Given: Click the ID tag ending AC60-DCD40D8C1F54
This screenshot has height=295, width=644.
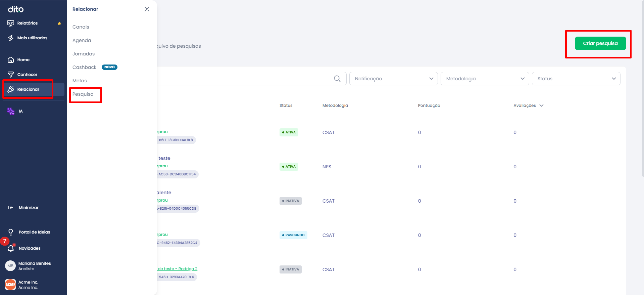Looking at the screenshot, I should pyautogui.click(x=178, y=174).
